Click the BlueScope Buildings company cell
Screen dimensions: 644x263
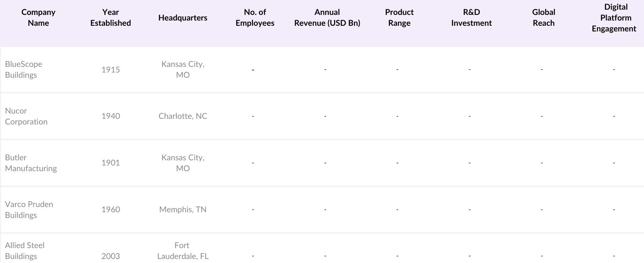pyautogui.click(x=24, y=70)
